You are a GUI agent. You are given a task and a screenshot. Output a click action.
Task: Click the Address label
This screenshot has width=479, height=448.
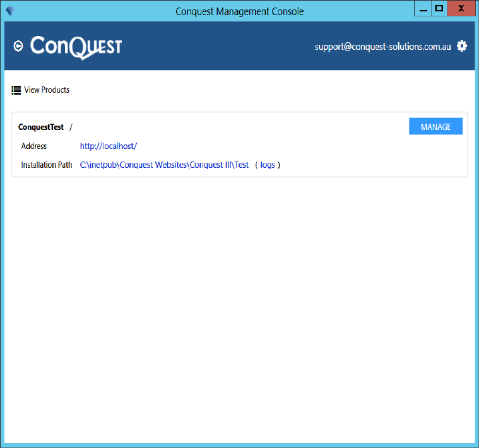tap(34, 146)
